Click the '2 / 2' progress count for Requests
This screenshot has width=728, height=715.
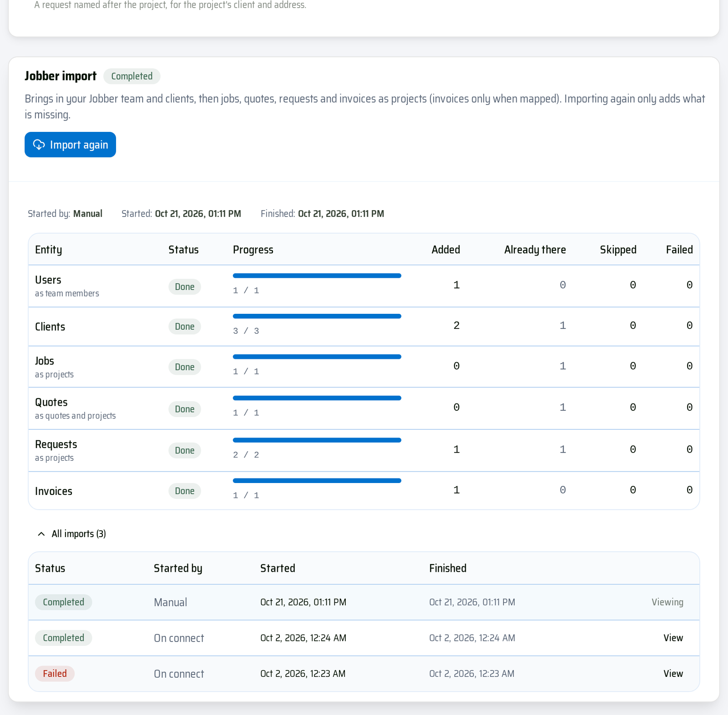pos(246,455)
